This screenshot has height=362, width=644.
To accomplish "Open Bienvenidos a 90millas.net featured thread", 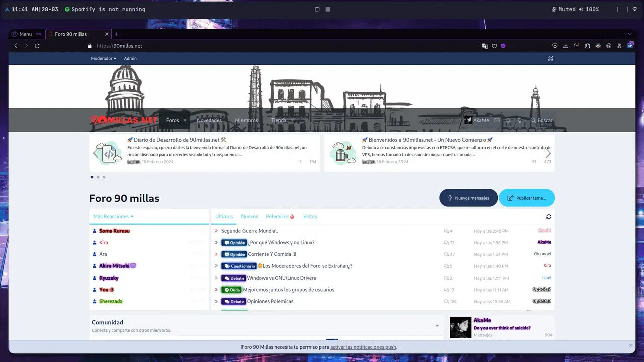I will pyautogui.click(x=427, y=140).
